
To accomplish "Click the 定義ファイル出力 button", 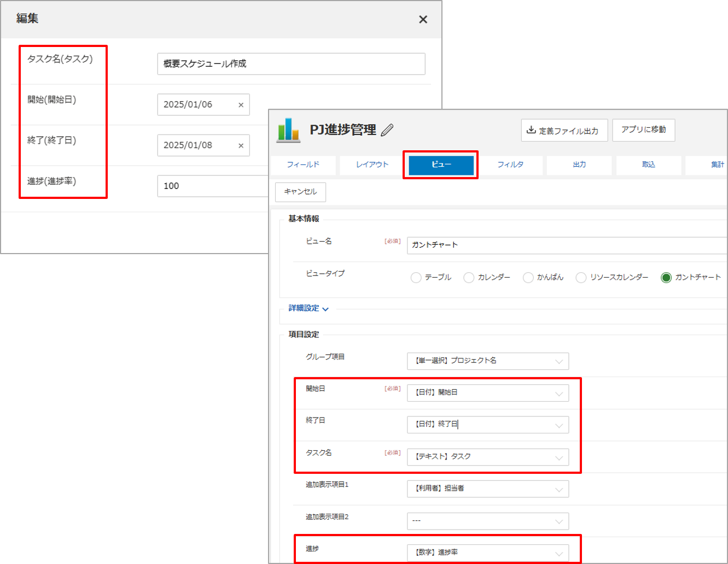I will (x=564, y=131).
